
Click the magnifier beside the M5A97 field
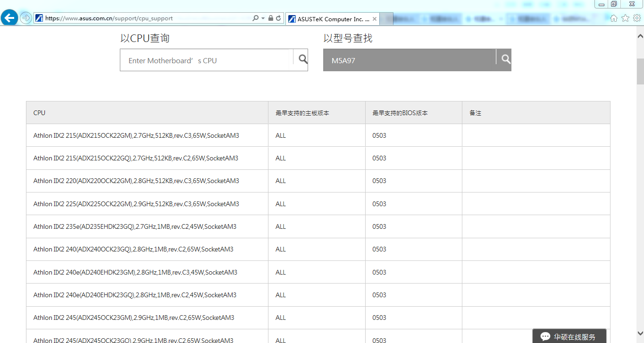tap(506, 59)
